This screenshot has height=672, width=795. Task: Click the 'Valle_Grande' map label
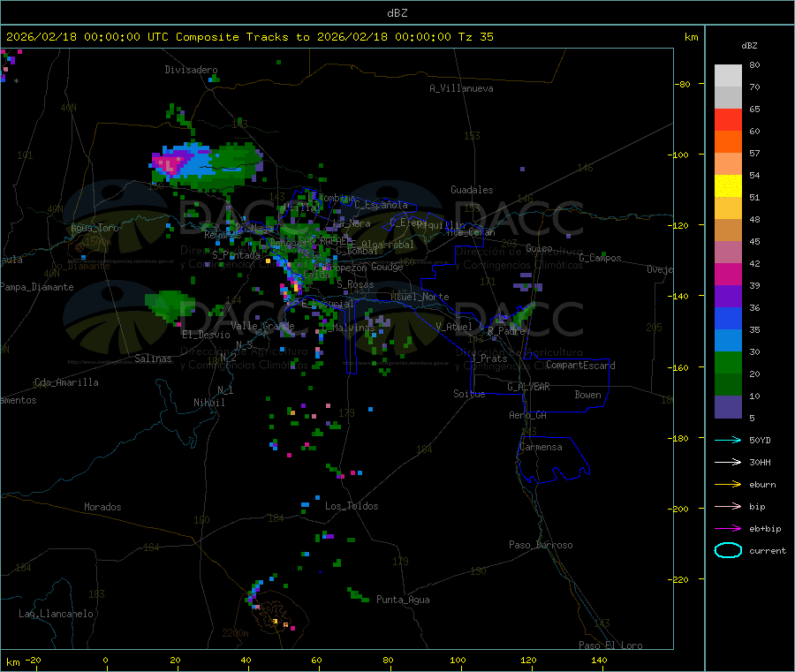click(x=262, y=326)
